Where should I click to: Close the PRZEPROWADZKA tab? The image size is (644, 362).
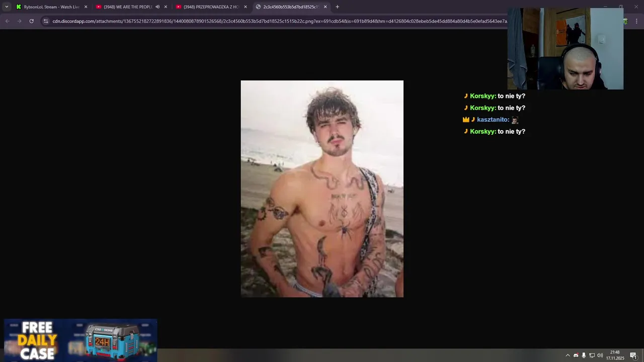(x=246, y=7)
